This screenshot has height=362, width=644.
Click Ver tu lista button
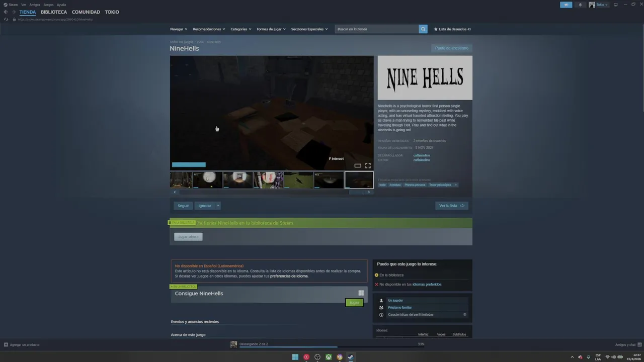click(452, 206)
